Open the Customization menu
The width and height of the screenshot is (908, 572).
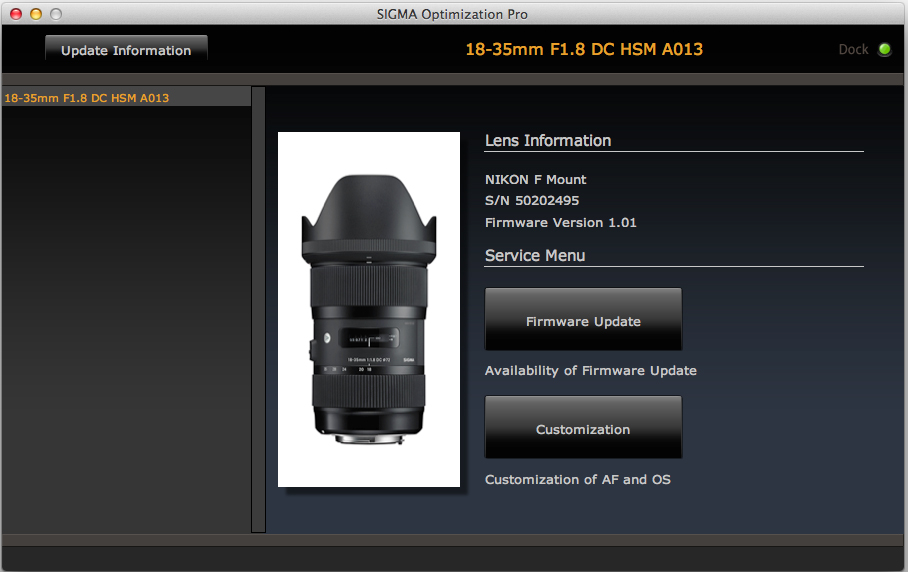point(583,427)
